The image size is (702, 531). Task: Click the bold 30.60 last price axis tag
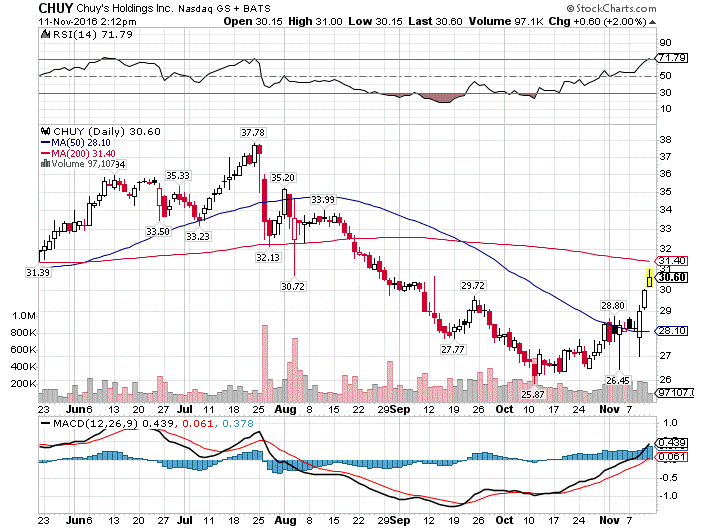(x=672, y=278)
